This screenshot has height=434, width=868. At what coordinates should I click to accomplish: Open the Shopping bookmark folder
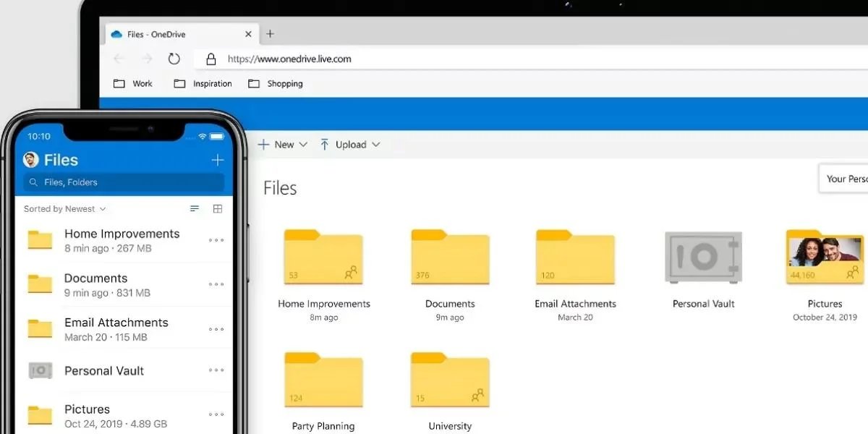pyautogui.click(x=276, y=84)
